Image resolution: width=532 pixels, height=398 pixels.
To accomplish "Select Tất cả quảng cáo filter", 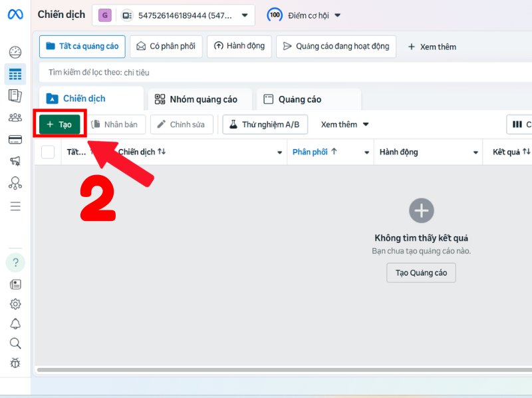I will click(82, 47).
